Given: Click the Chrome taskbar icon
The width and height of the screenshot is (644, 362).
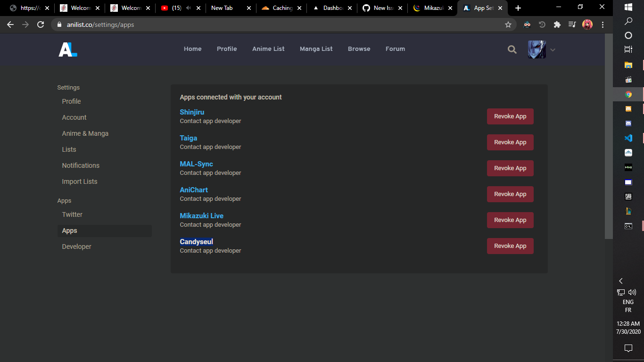Looking at the screenshot, I should pos(628,94).
